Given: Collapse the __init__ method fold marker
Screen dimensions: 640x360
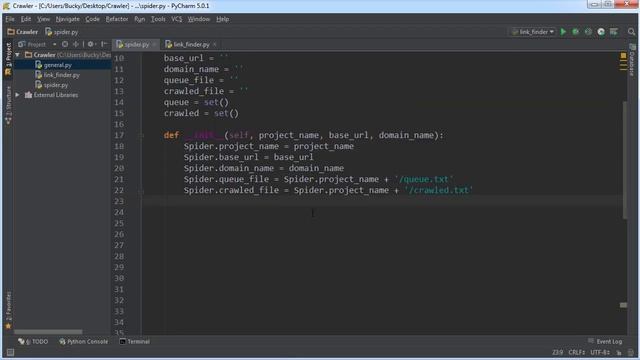Looking at the screenshot, I should click(141, 136).
